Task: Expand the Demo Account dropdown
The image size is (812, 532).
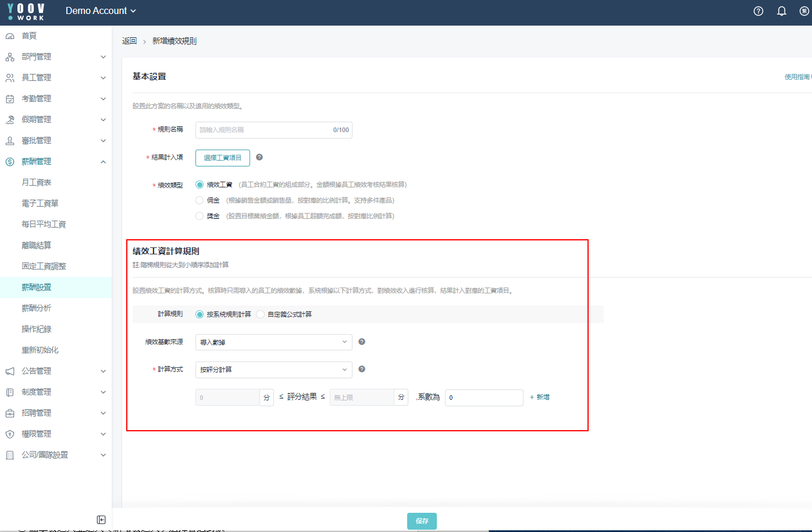Action: click(101, 11)
